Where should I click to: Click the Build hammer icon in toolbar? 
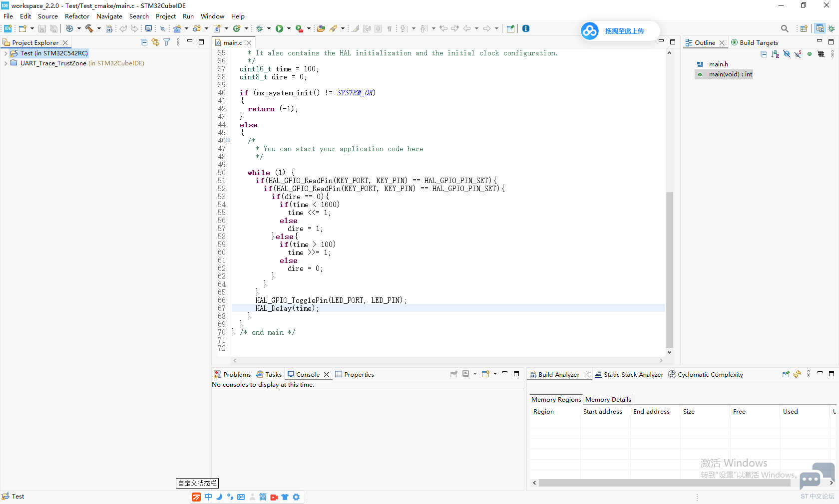(89, 28)
